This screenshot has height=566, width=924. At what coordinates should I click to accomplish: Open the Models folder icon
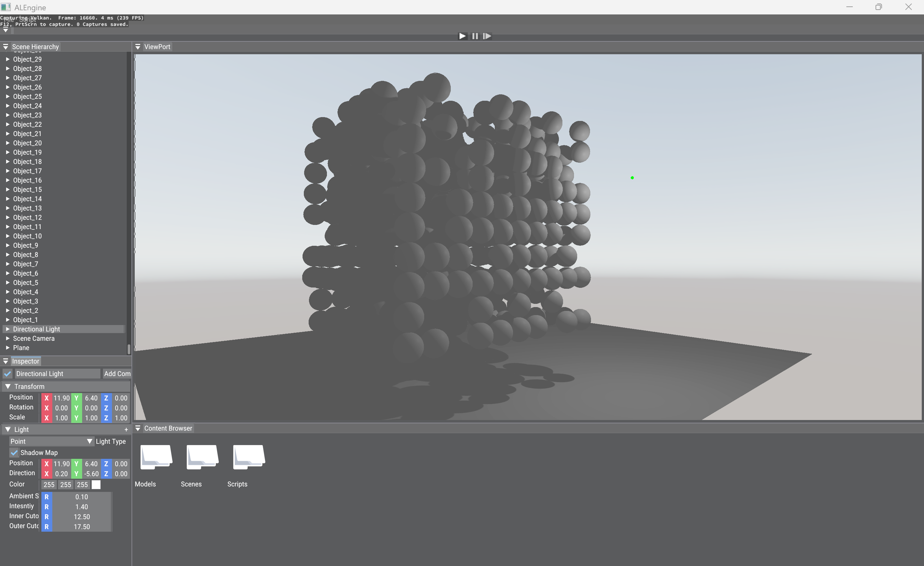point(156,457)
